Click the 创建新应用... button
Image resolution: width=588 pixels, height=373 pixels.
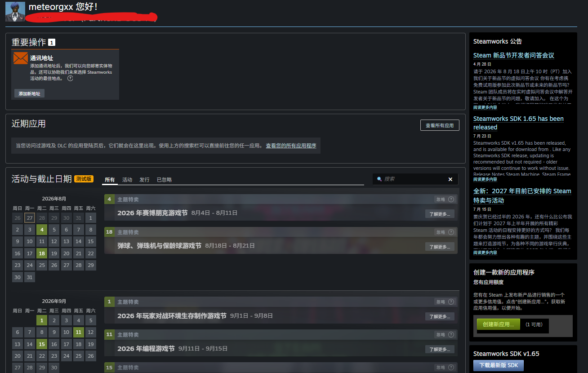[x=498, y=324]
